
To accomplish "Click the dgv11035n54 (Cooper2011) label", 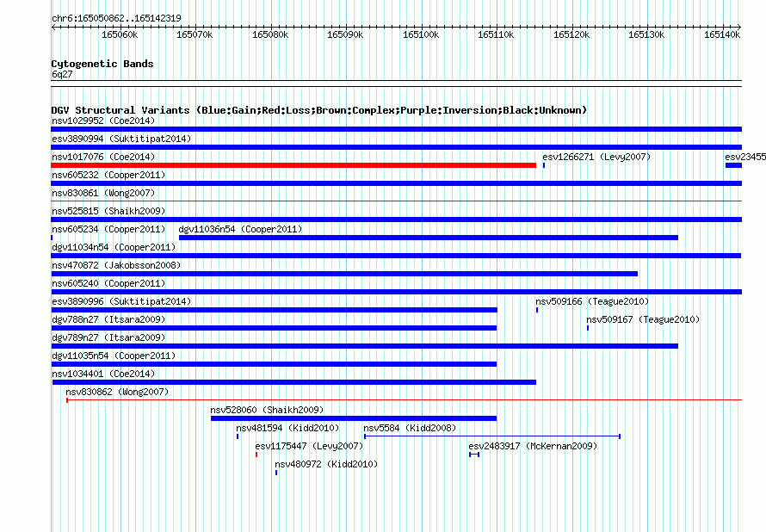I will point(114,356).
